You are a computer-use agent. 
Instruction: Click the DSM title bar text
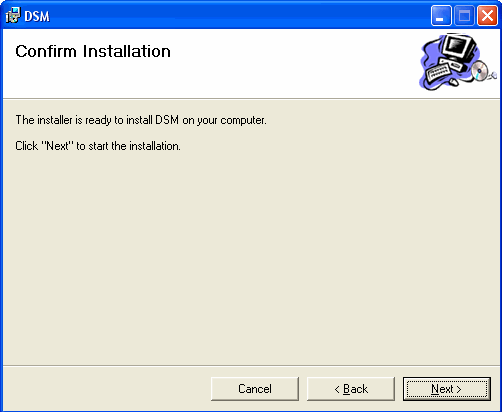point(37,16)
